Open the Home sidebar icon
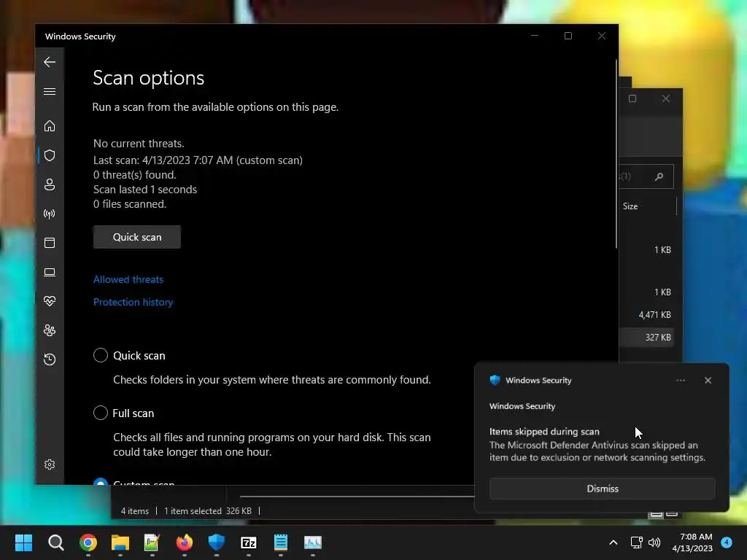The height and width of the screenshot is (560, 747). pyautogui.click(x=50, y=126)
